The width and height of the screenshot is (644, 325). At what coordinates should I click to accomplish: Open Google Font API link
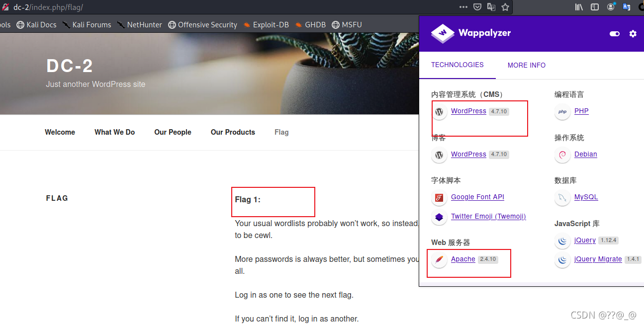[x=477, y=197]
